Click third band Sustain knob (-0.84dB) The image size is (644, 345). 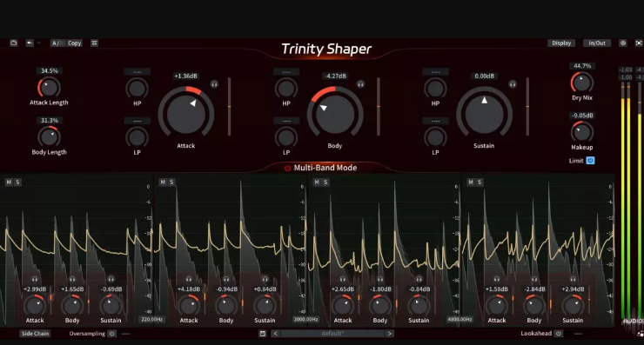419,305
